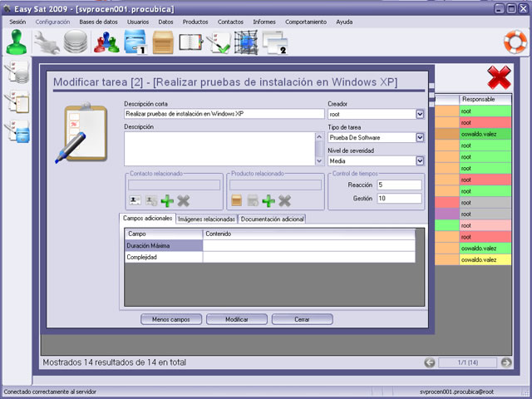The height and width of the screenshot is (399, 532).
Task: Click the Gestión time field
Action: [399, 198]
